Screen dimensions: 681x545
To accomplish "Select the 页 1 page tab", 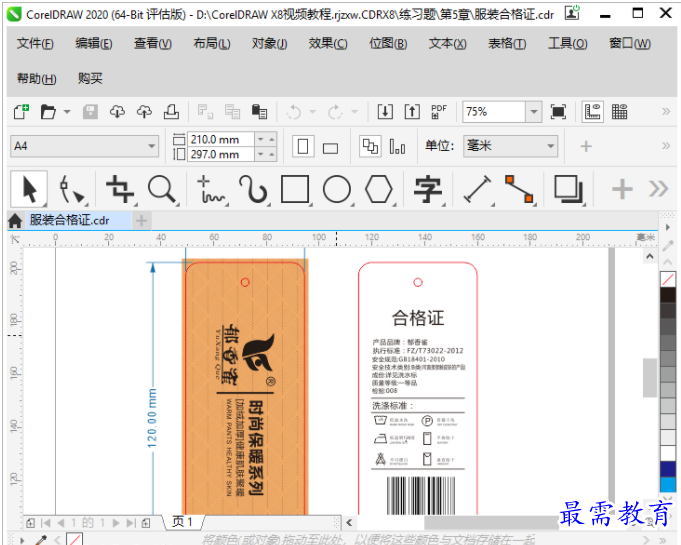I will click(x=182, y=522).
